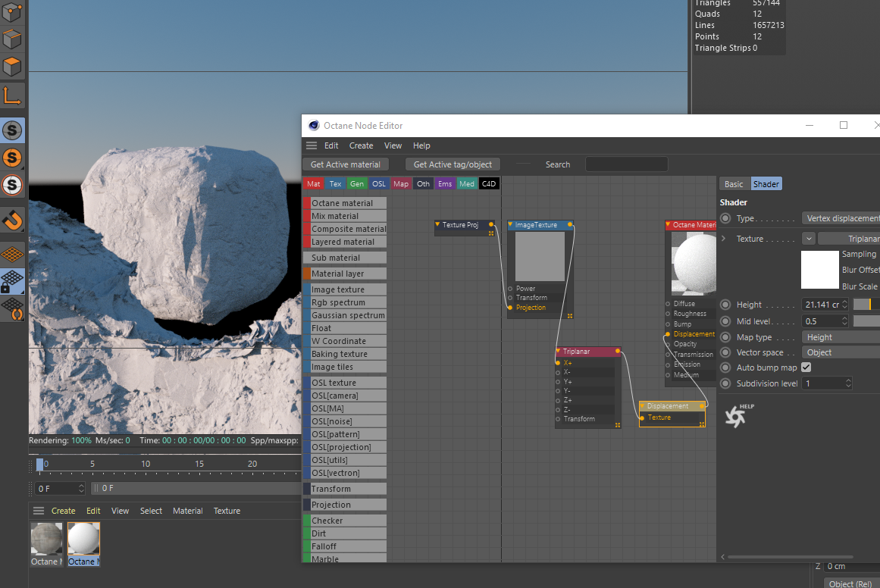Click the Octane HELP logo icon
880x588 pixels.
tap(738, 416)
